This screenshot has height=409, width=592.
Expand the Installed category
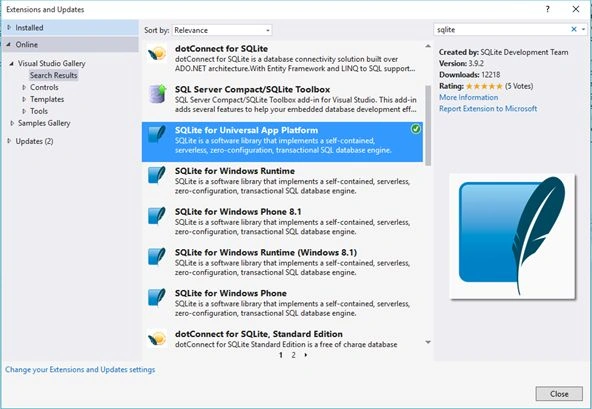pos(9,28)
